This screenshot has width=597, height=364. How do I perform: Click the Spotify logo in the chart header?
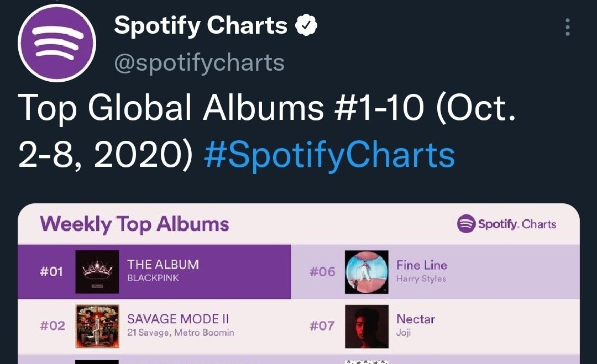pos(467,224)
